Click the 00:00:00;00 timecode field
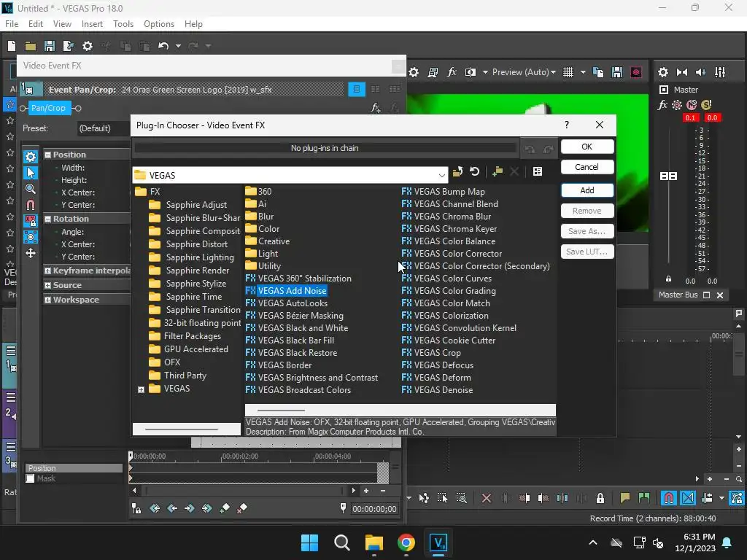 [x=374, y=509]
